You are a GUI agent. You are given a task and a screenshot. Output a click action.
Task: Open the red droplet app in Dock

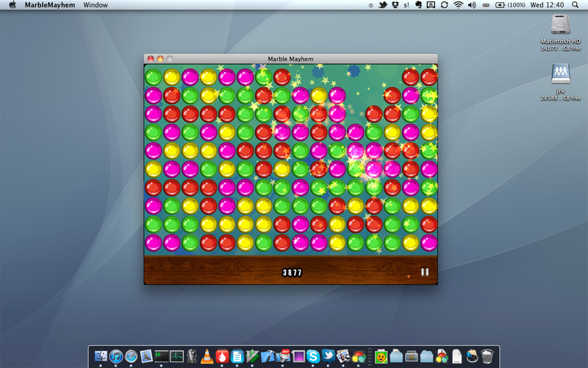(222, 356)
